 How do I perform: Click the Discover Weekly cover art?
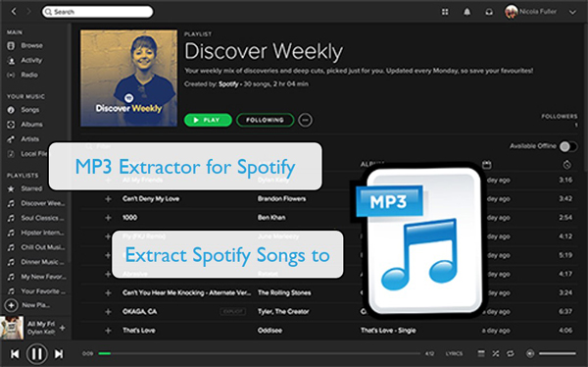128,79
